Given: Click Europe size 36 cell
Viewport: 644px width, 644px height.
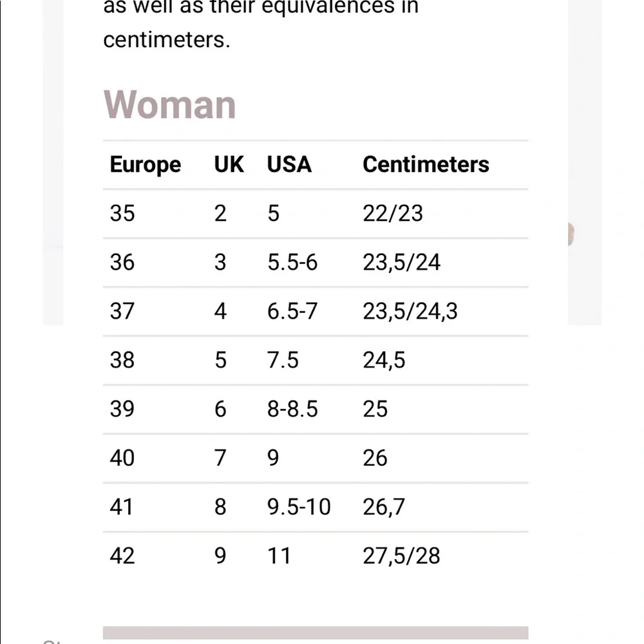Looking at the screenshot, I should click(x=122, y=262).
